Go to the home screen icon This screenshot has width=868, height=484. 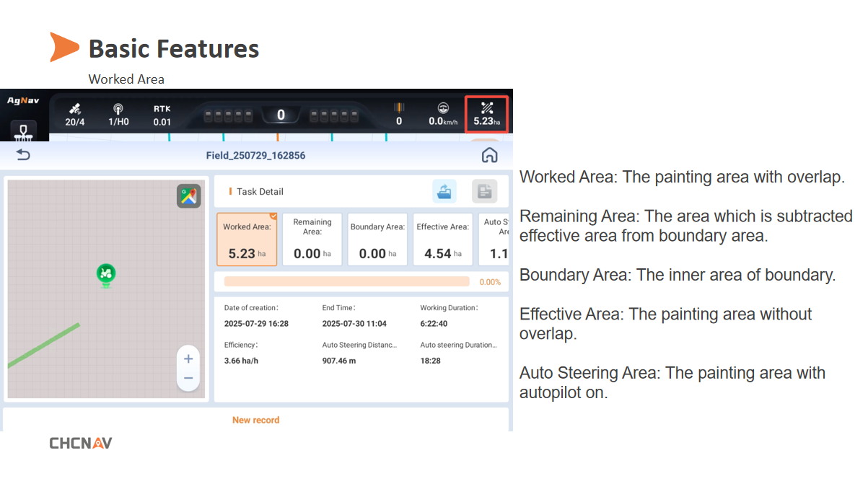pyautogui.click(x=490, y=155)
